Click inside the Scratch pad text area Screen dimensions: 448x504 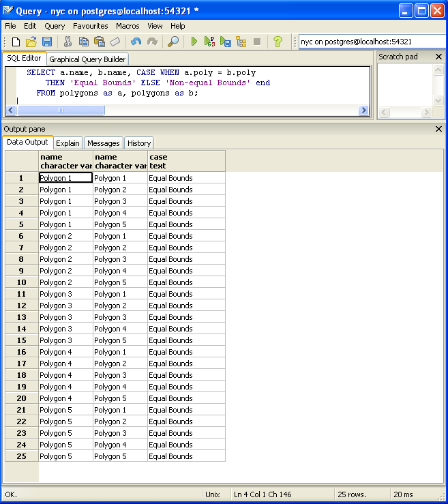click(406, 85)
